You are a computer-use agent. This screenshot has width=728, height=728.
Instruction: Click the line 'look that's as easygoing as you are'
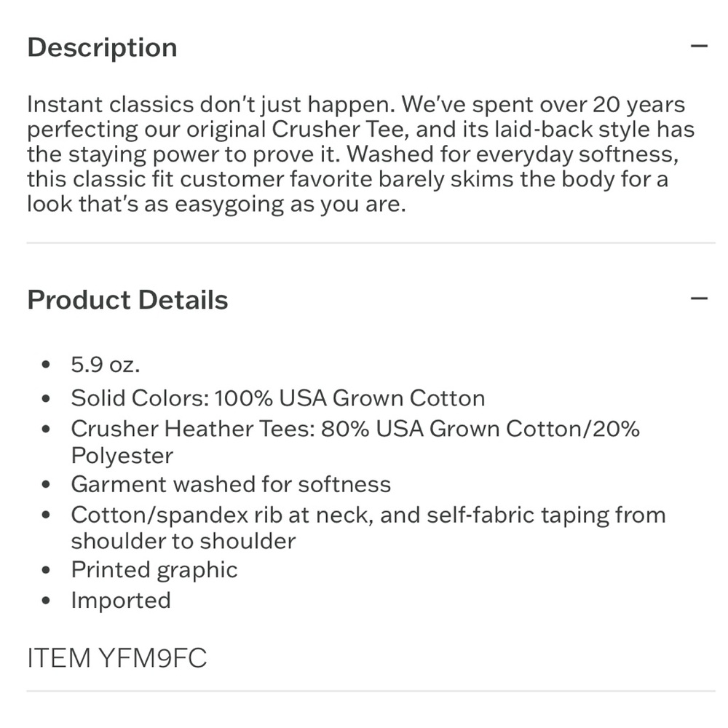tap(217, 205)
